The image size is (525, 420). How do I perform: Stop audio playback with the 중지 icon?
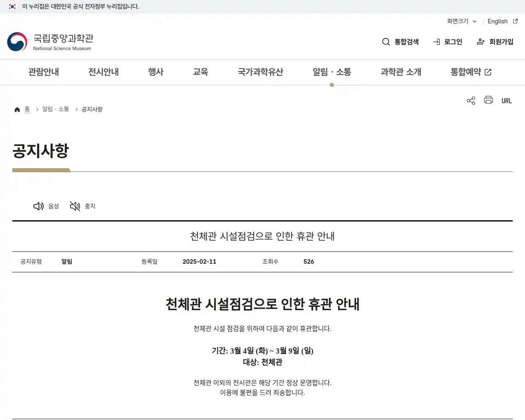[75, 206]
